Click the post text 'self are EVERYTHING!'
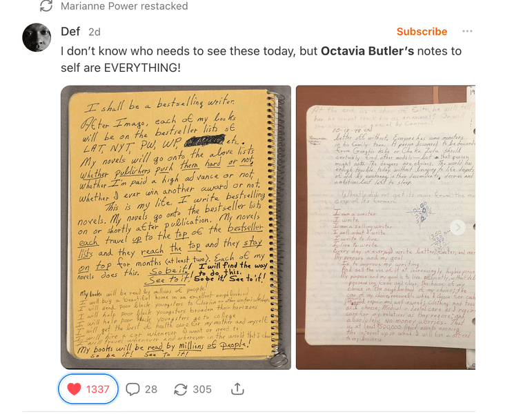The height and width of the screenshot is (414, 532). [121, 68]
